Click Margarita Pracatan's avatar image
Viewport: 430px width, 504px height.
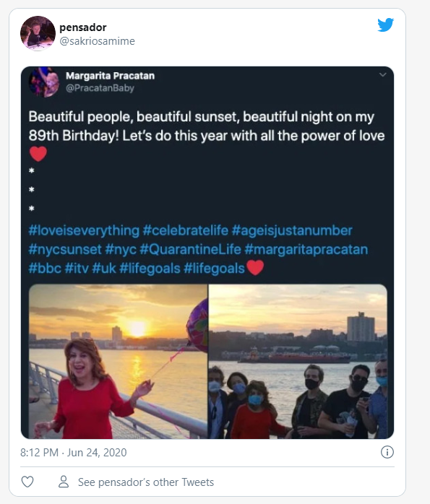(x=44, y=82)
